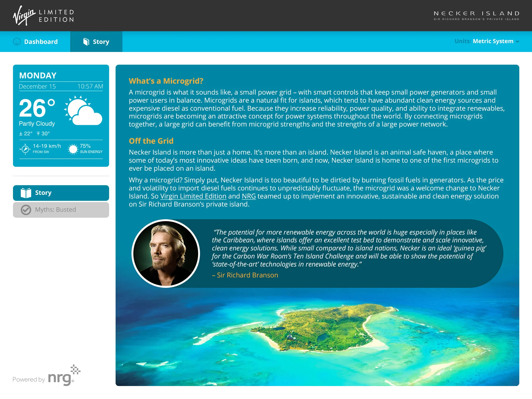The height and width of the screenshot is (399, 532).
Task: Click the Dashboard gauge icon
Action: click(x=17, y=42)
